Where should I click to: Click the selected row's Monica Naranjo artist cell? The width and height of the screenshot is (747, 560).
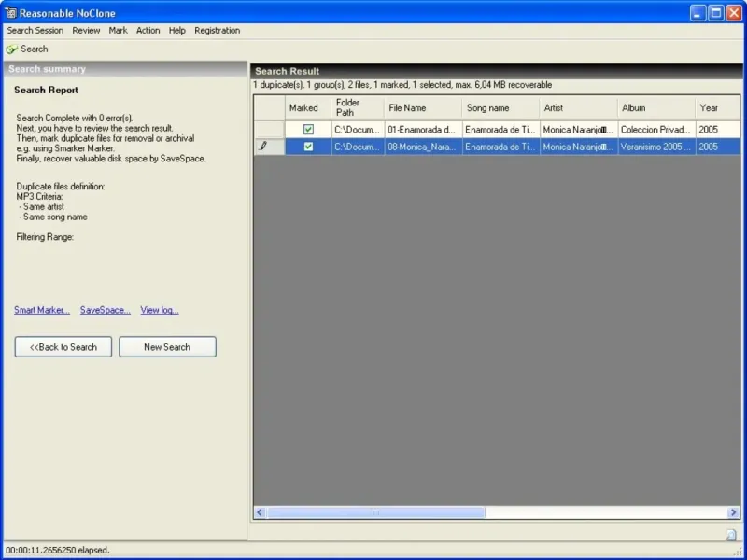point(578,147)
